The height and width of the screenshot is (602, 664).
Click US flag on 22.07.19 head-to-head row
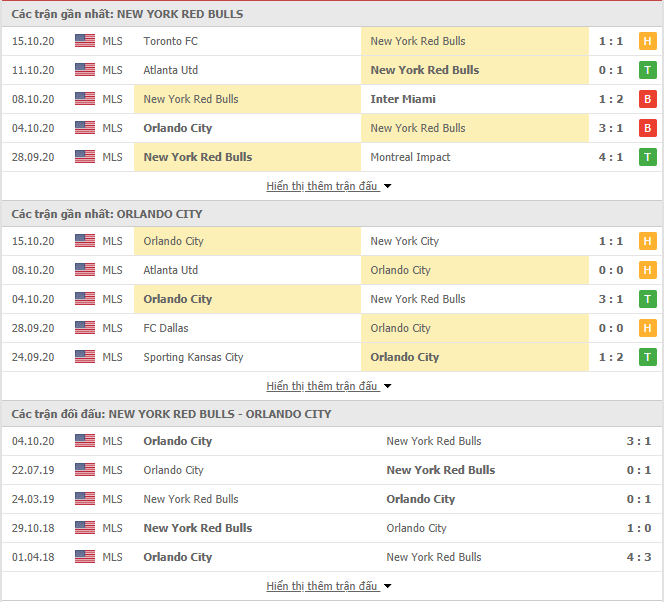85,470
